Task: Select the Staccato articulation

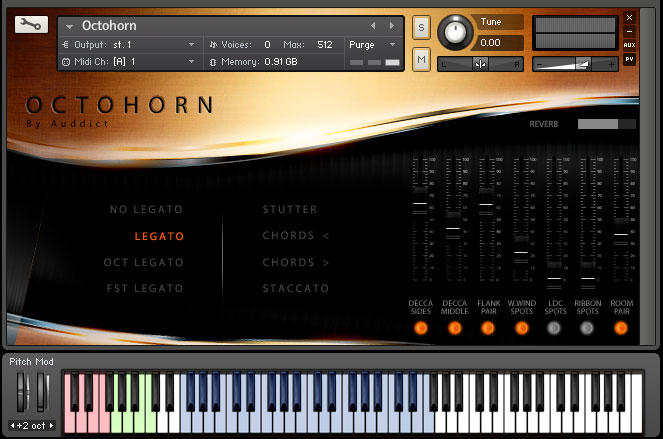Action: coord(295,288)
